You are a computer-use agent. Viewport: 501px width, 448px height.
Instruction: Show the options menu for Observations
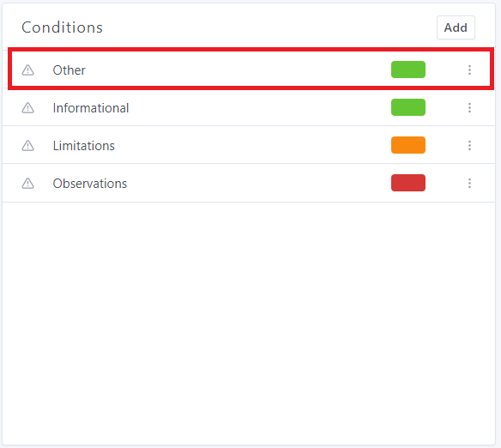469,183
